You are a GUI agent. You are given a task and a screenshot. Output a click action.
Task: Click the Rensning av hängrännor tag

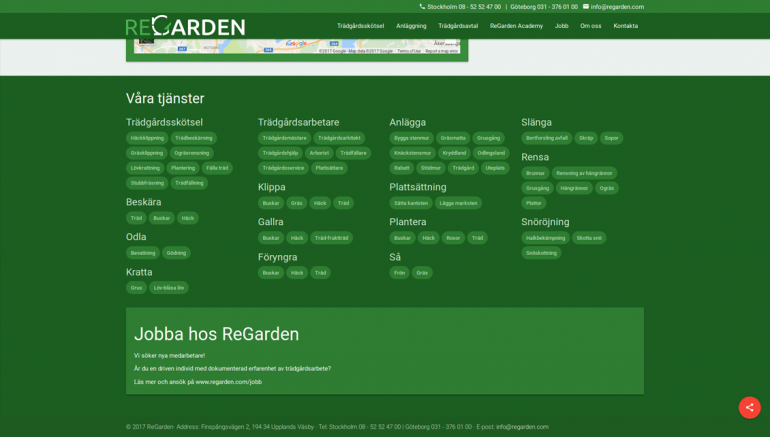(x=584, y=173)
